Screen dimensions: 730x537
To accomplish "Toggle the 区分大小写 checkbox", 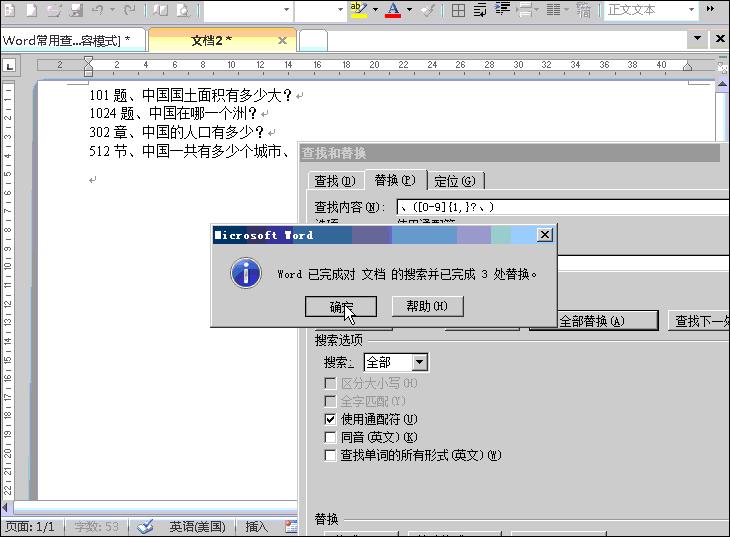I will tap(330, 383).
